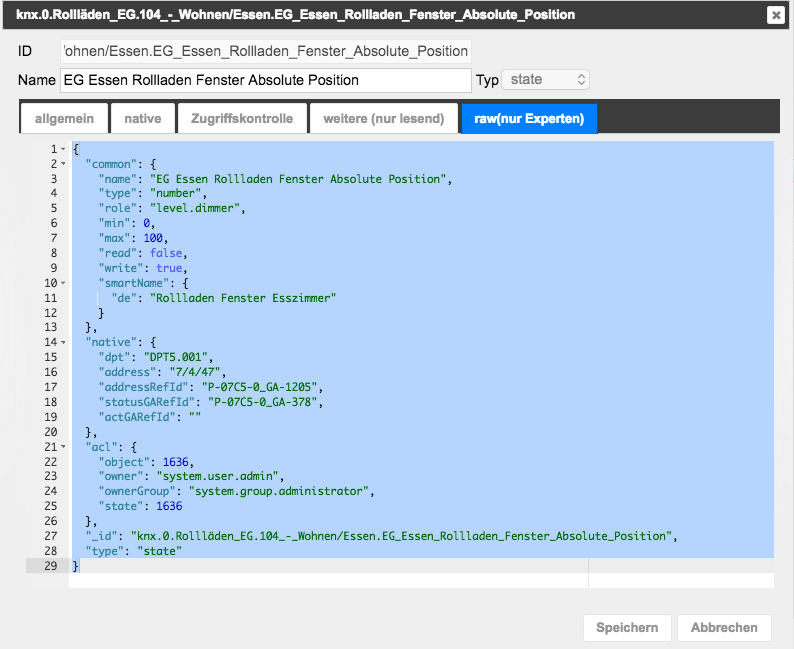Switch to weitere (nur lesend) tab

click(x=384, y=118)
